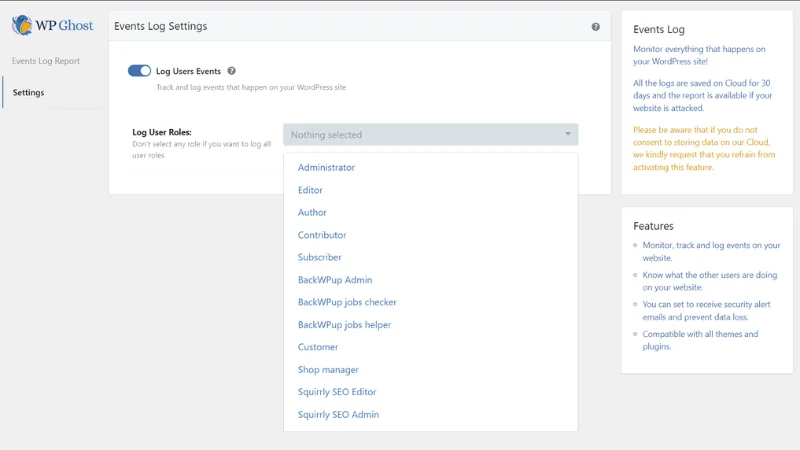Select Administrator from the roles list
Screen dimensions: 800x450
[x=326, y=168]
